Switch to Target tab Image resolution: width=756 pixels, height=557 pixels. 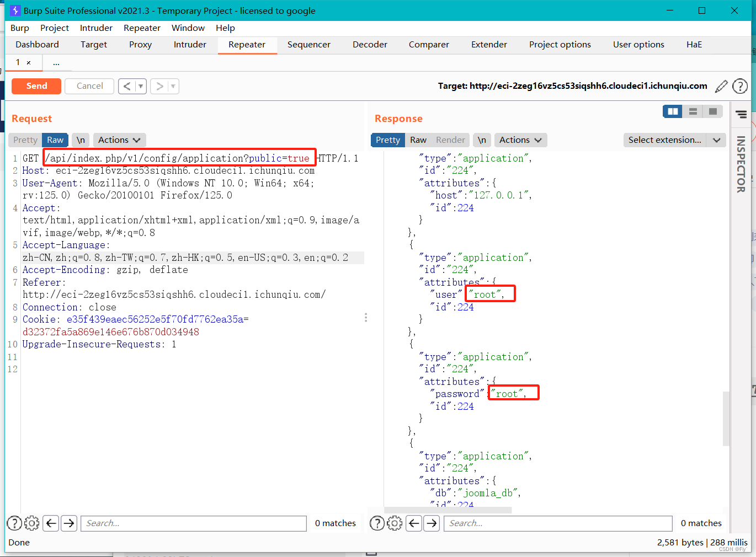pos(94,45)
